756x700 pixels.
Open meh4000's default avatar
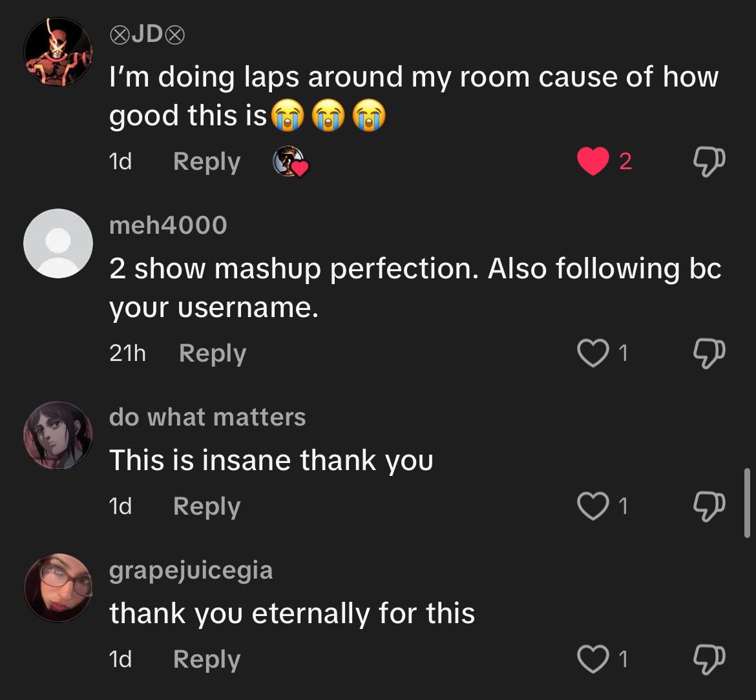[58, 243]
